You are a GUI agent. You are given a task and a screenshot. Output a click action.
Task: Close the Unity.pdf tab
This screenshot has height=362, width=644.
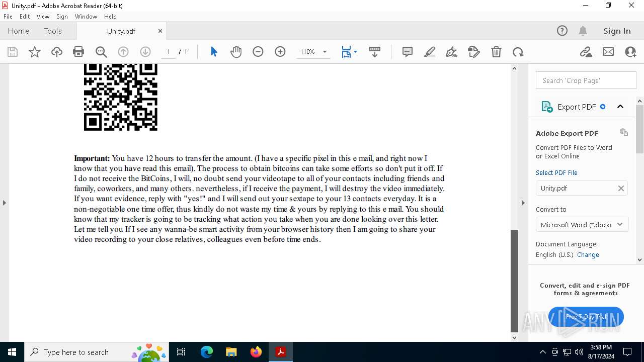(160, 31)
